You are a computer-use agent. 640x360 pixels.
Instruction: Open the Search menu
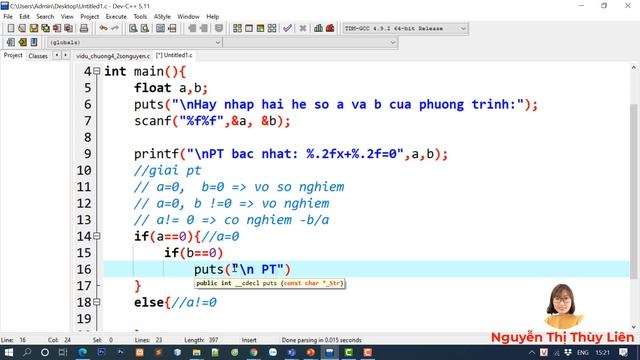[45, 16]
